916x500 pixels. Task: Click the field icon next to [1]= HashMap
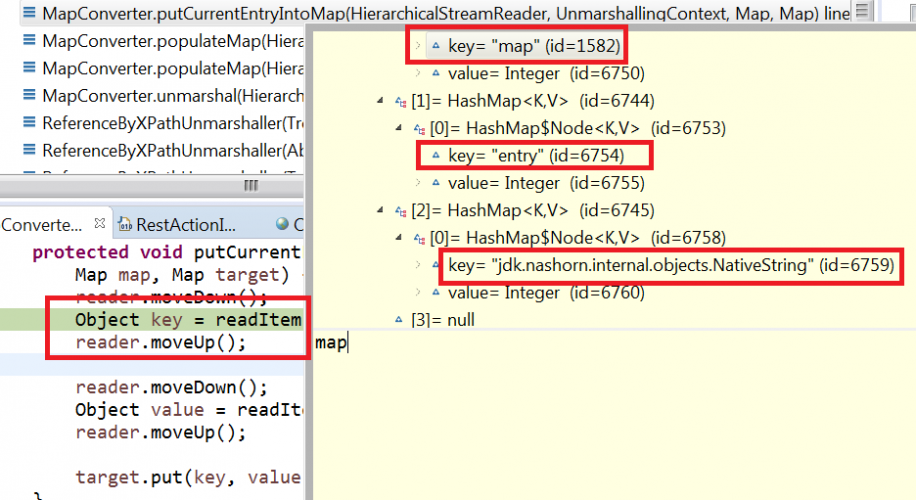[x=401, y=101]
